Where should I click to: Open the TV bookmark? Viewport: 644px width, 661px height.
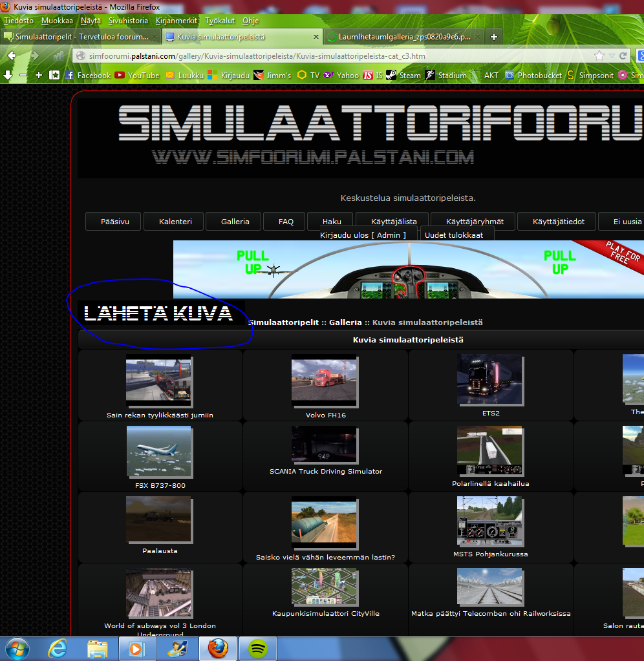pyautogui.click(x=308, y=75)
